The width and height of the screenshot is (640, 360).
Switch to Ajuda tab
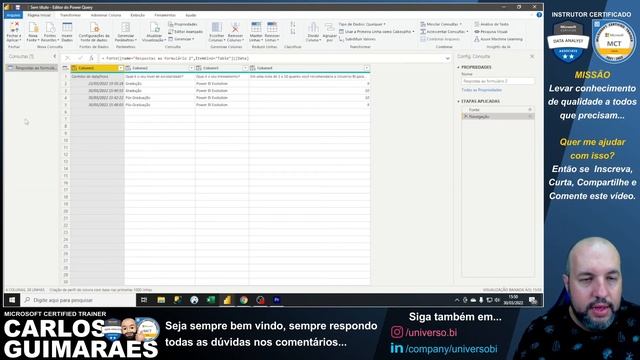pos(191,15)
